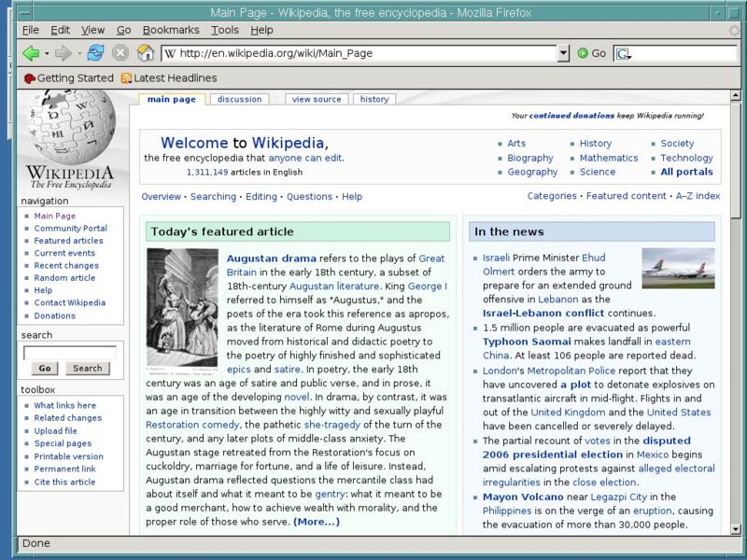The width and height of the screenshot is (747, 560).
Task: Click the 1,311,149 articles count link
Action: (207, 172)
